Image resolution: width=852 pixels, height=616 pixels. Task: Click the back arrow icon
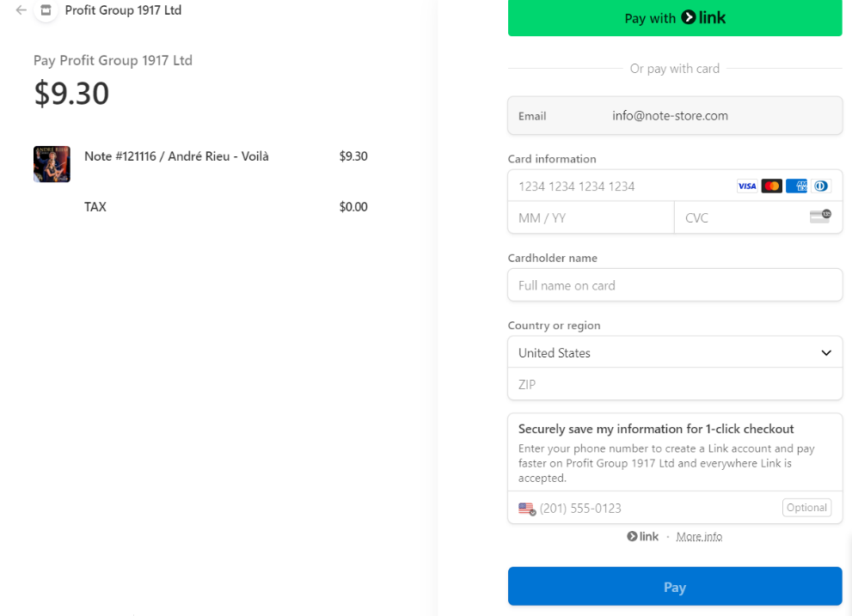coord(21,10)
